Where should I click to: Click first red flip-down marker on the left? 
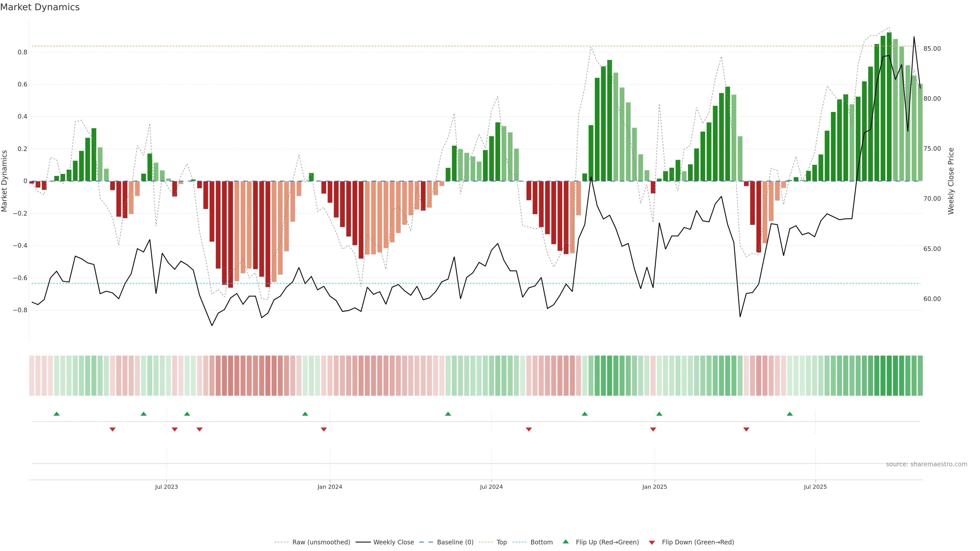[x=112, y=429]
